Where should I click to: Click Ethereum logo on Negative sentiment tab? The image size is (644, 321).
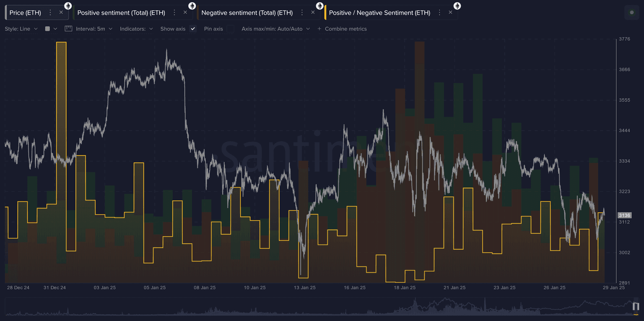pyautogui.click(x=319, y=6)
